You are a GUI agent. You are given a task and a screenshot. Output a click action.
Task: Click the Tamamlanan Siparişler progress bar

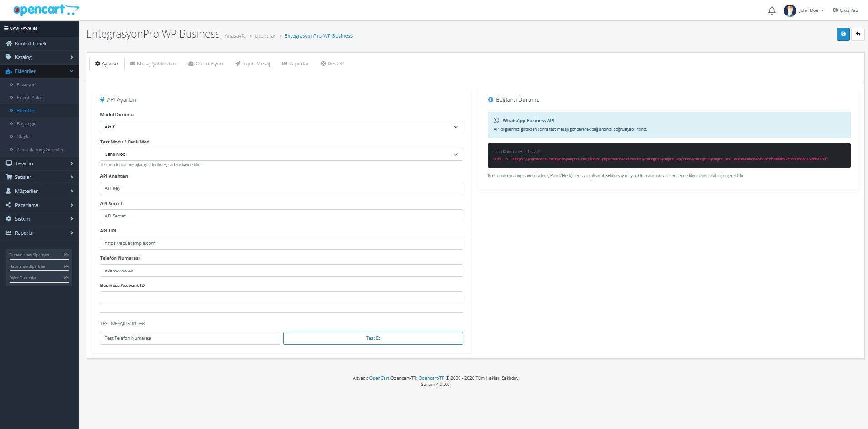[39, 259]
